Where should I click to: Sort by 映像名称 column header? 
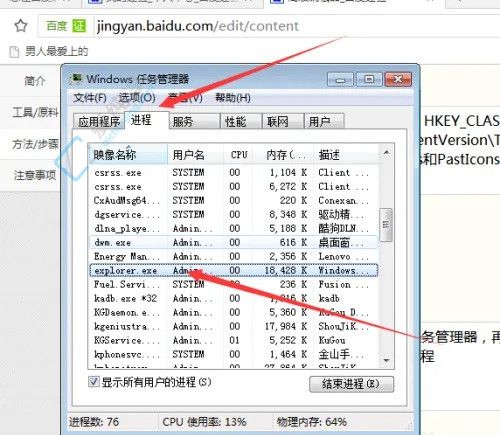click(128, 155)
